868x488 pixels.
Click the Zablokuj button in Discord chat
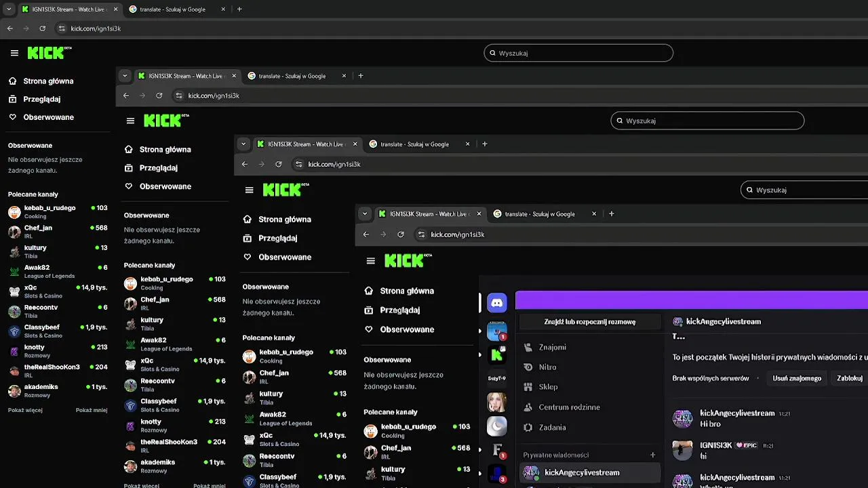click(850, 378)
